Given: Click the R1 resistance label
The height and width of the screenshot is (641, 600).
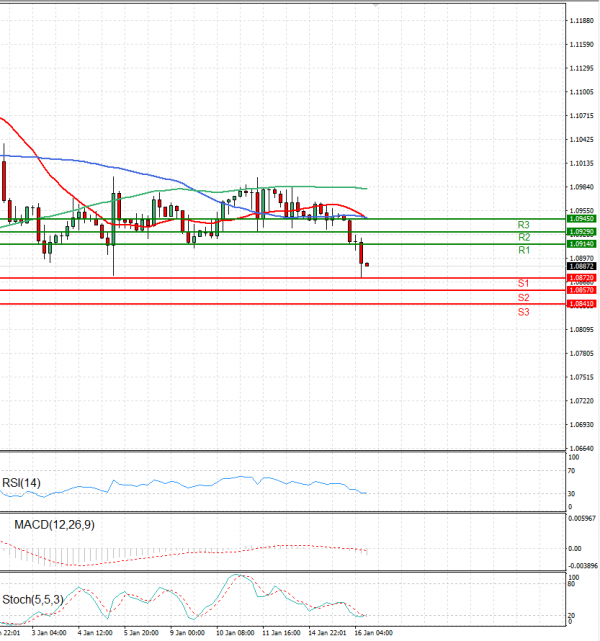Looking at the screenshot, I should (524, 250).
